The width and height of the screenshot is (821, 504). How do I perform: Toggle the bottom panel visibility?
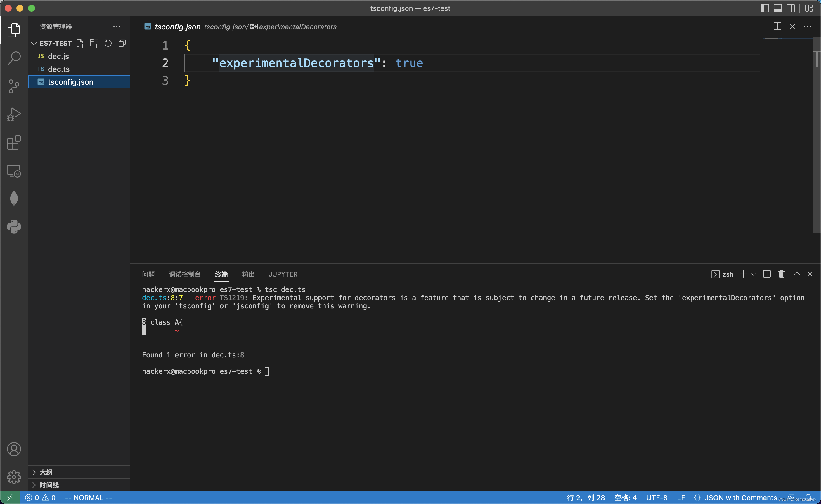coord(778,8)
